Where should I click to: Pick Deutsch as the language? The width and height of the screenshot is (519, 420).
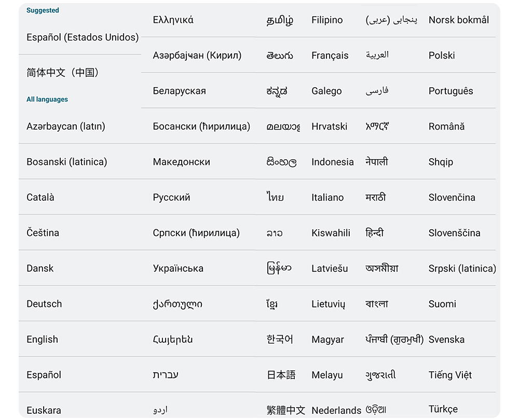coord(44,304)
